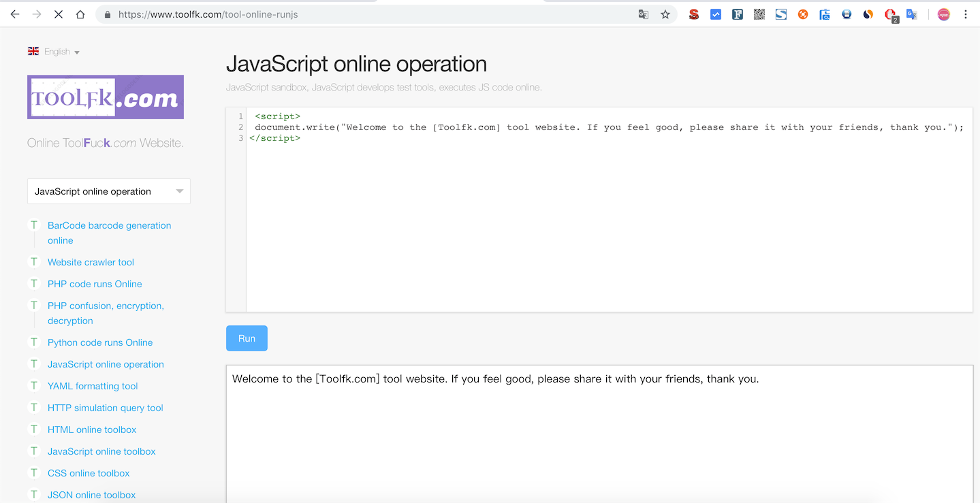
Task: Click the UK flag language icon
Action: click(x=33, y=51)
